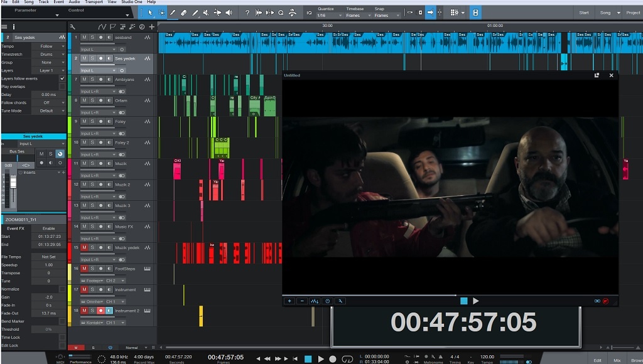The width and height of the screenshot is (643, 364).
Task: Open the video player options wrench icon
Action: click(x=340, y=301)
